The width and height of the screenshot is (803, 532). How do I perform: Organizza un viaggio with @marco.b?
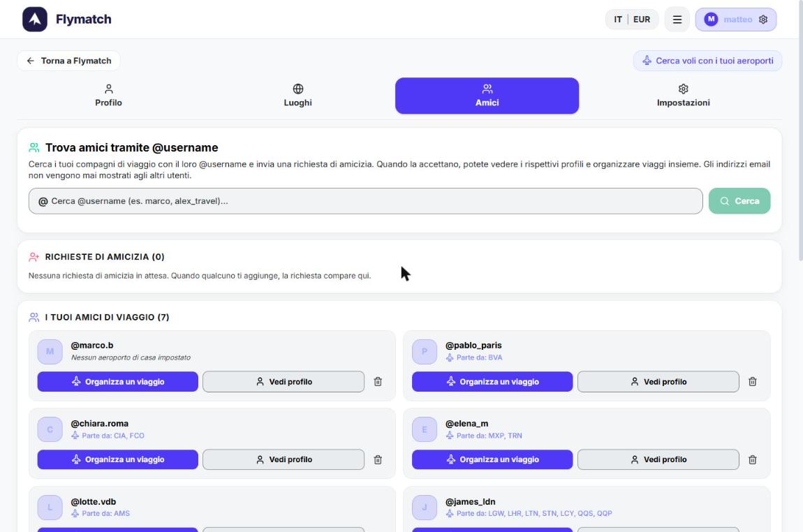(x=118, y=381)
